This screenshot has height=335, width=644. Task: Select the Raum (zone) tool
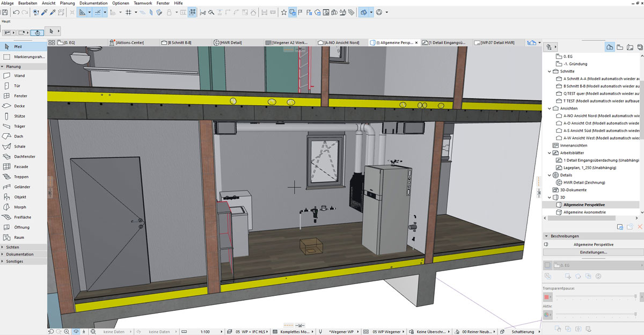24,237
